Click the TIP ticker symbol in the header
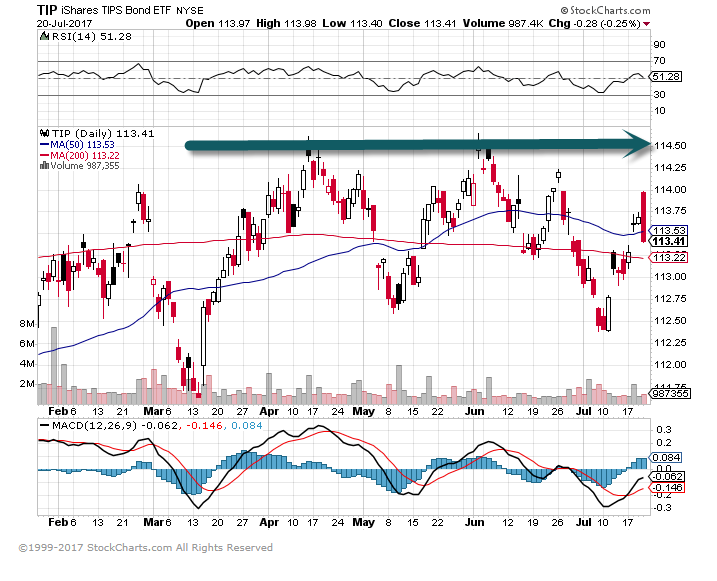Image resolution: width=717 pixels, height=581 pixels. coord(47,10)
